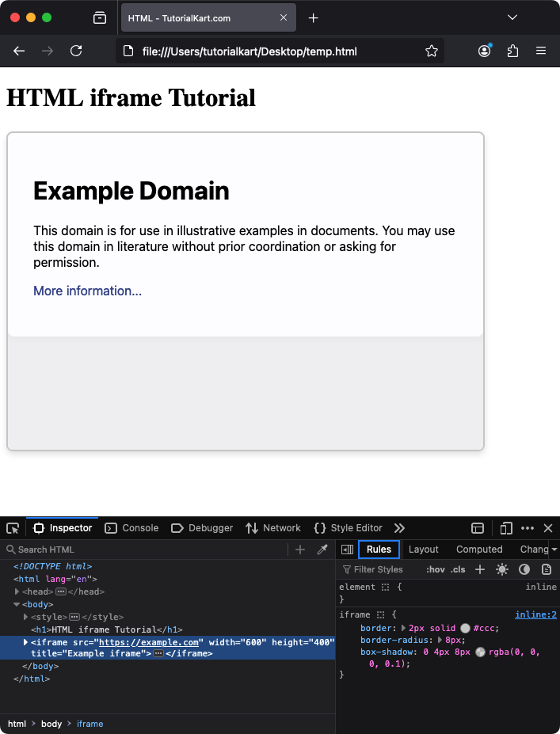
Task: Toggle iframe rule selector highlighter
Action: coord(379,614)
